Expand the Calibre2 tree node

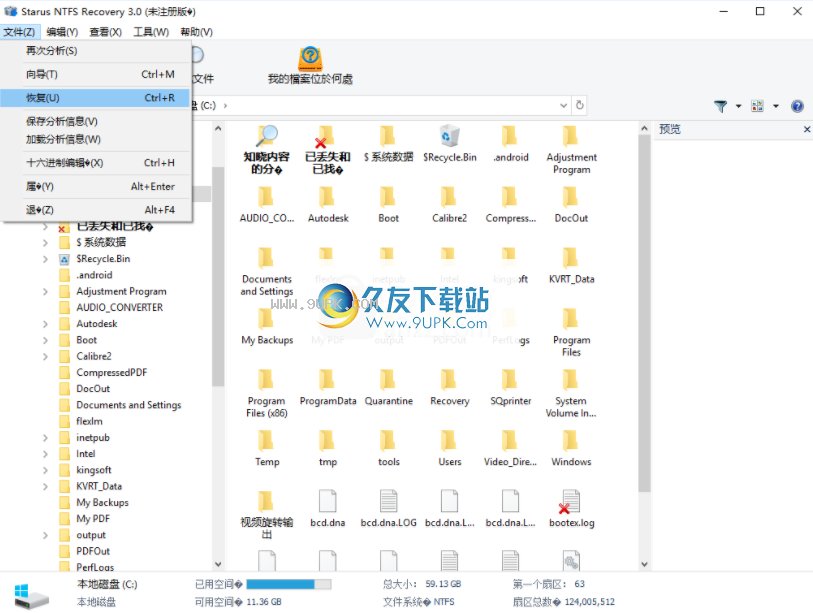tap(46, 356)
